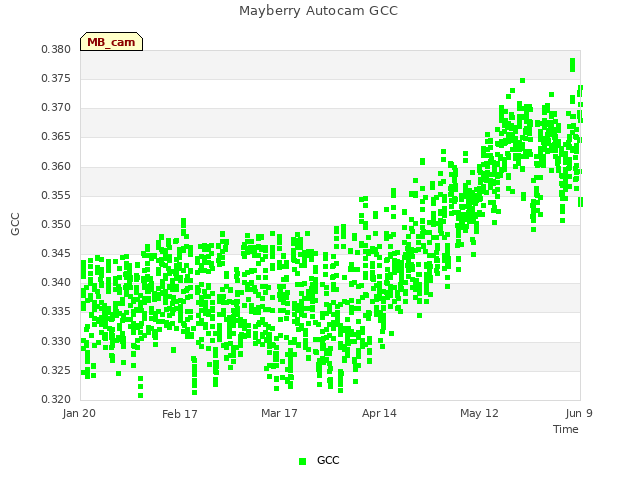The width and height of the screenshot is (640, 480).
Task: Click the 0.380 y-axis value
Action: (x=56, y=49)
